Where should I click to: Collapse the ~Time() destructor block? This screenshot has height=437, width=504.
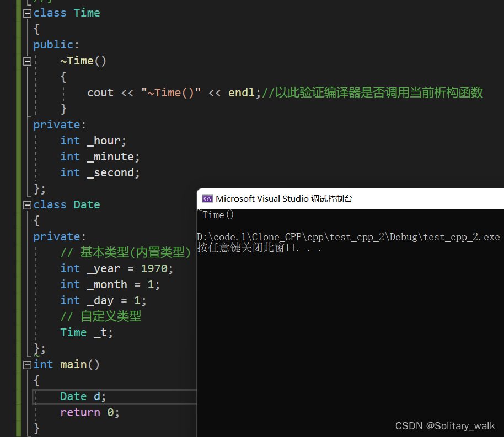point(28,61)
